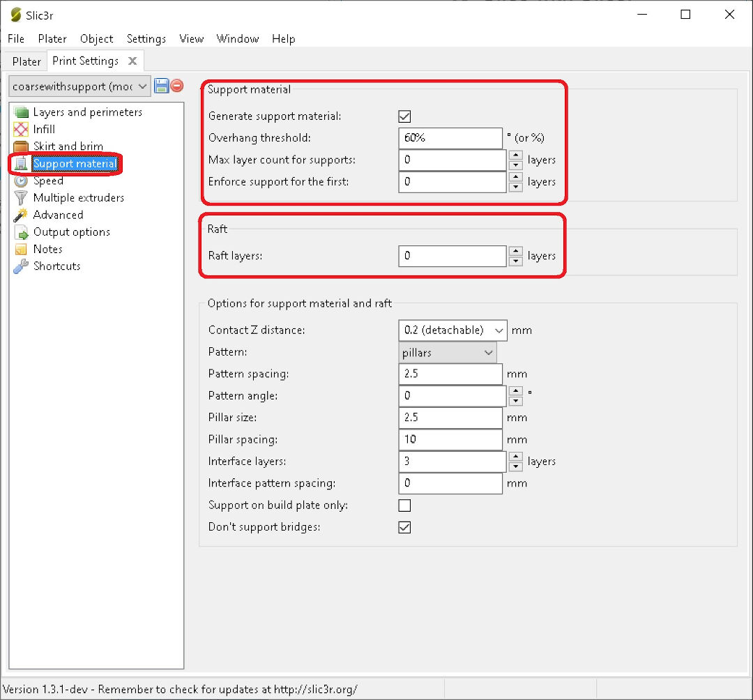Screen dimensions: 753x700
Task: Open the Object menu
Action: coord(96,39)
